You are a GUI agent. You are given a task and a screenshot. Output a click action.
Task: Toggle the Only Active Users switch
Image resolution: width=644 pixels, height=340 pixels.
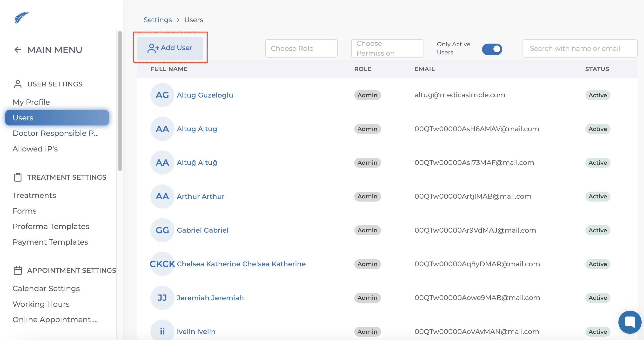[492, 49]
